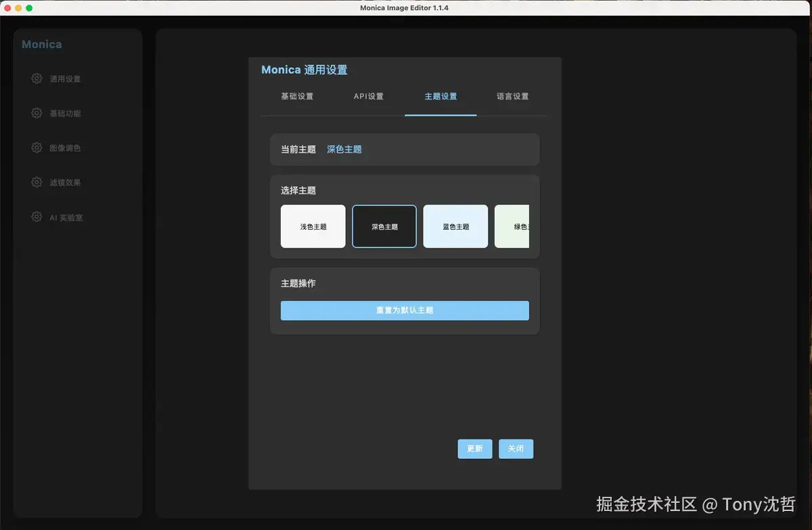Open the AI 实验室 panel

(68, 217)
